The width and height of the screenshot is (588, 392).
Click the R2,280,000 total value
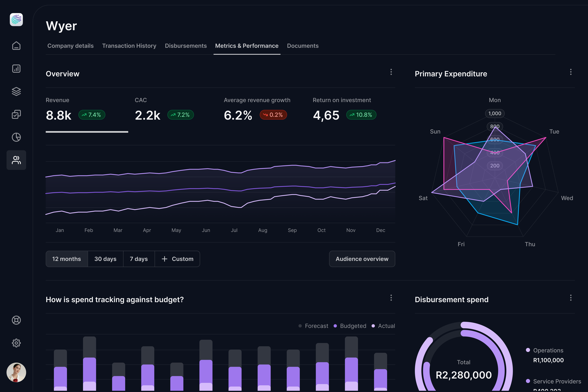[464, 375]
